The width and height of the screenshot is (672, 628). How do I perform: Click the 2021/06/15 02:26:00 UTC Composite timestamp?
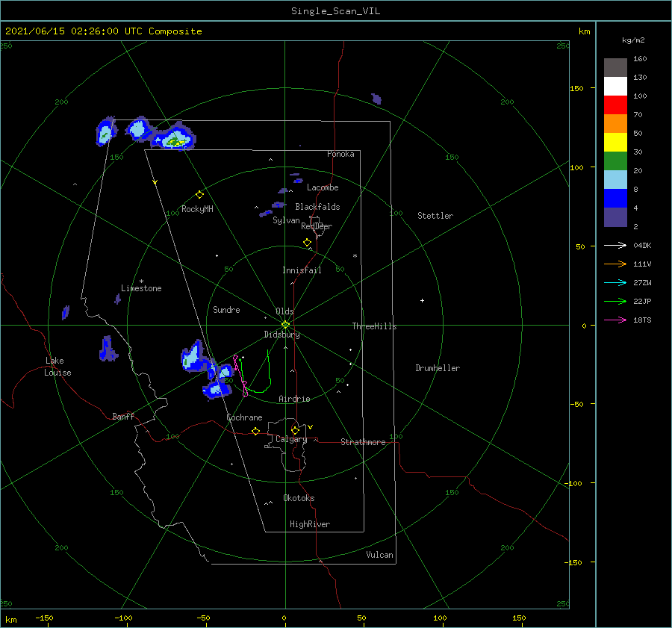click(103, 31)
